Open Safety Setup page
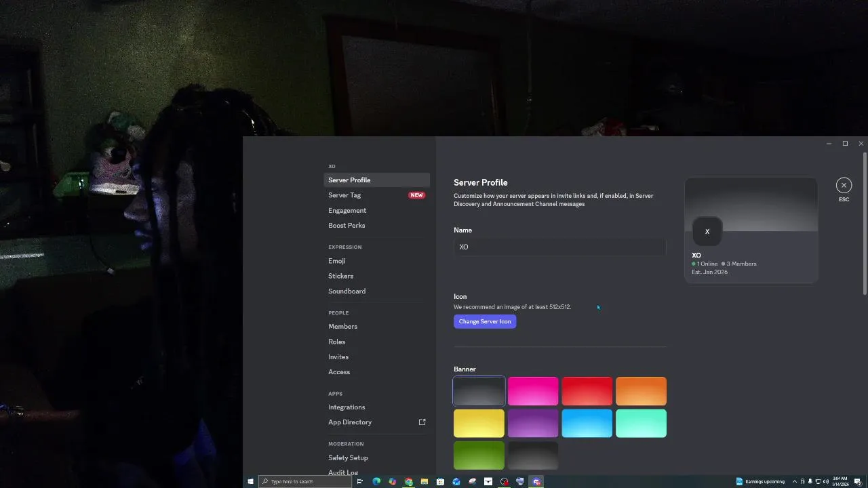This screenshot has height=488, width=868. [x=377, y=457]
